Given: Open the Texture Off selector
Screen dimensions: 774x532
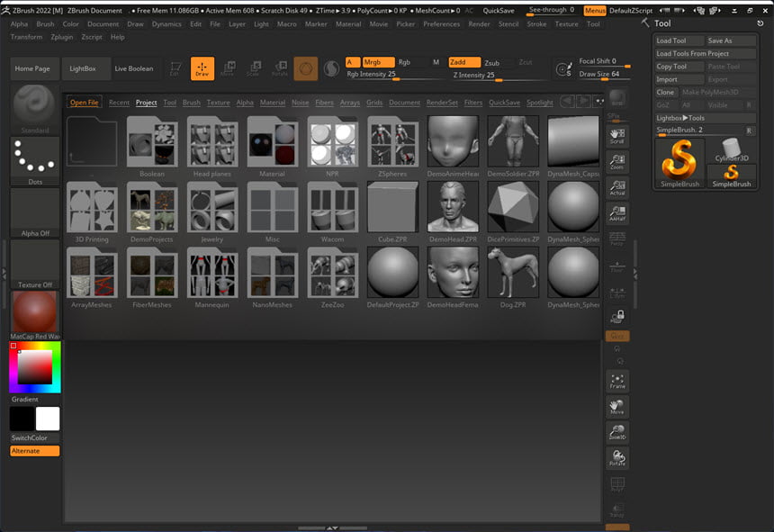Looking at the screenshot, I should pos(34,265).
